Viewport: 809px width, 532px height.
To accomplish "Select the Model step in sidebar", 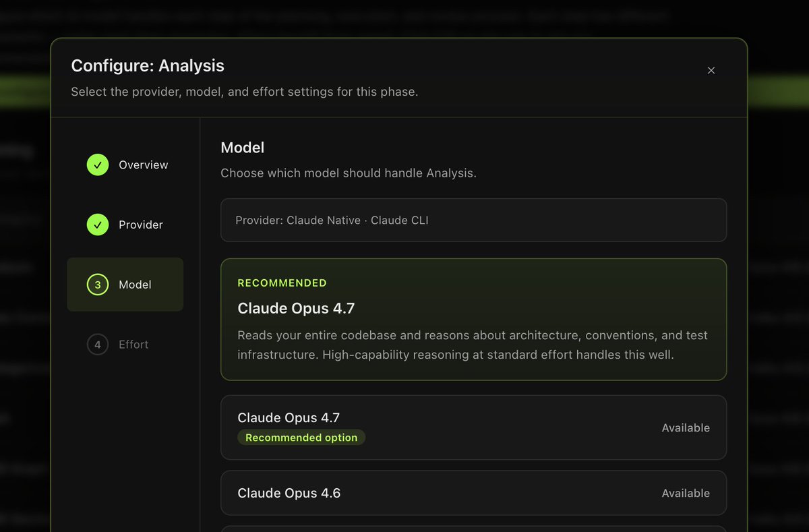I will (125, 285).
